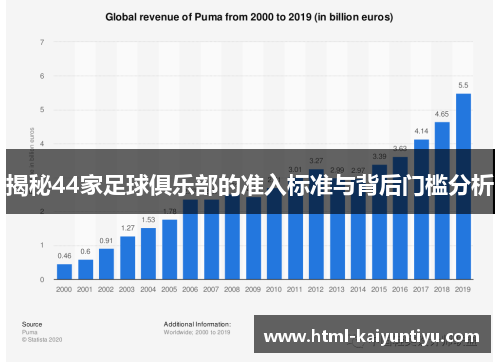The width and height of the screenshot is (500, 362).
Task: Click the 2003 year axis label
Action: coord(127,289)
